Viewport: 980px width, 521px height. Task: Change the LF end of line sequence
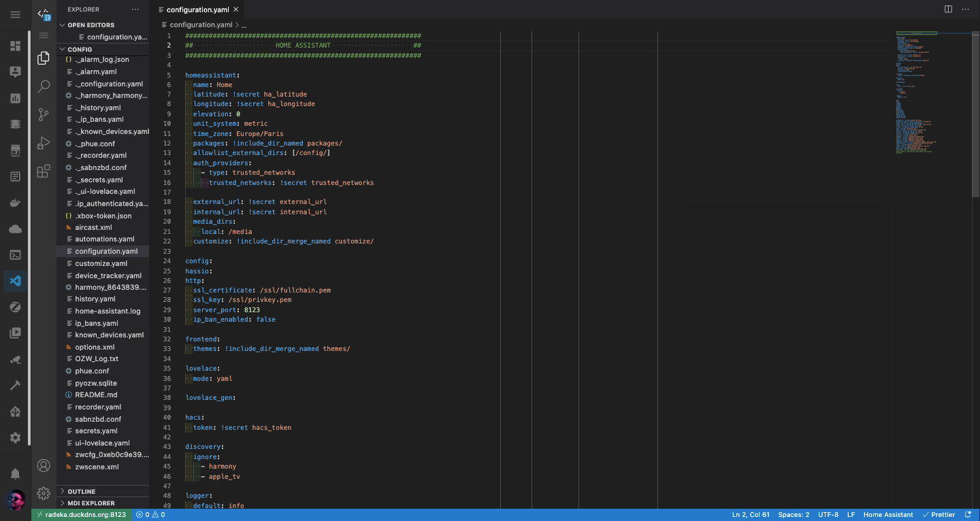[x=851, y=515]
